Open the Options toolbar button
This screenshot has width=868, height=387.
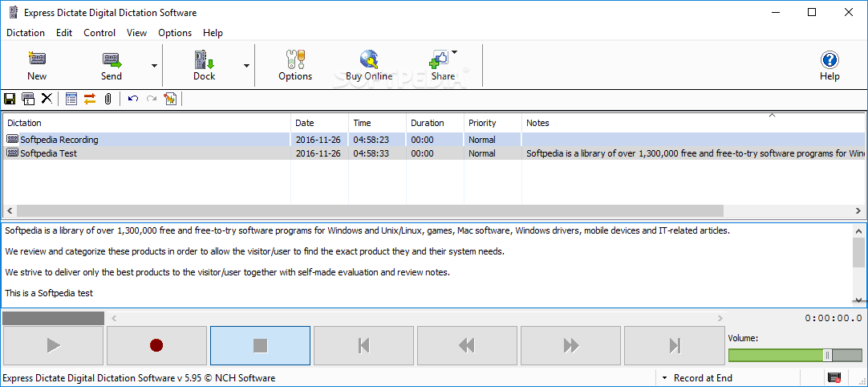pyautogui.click(x=295, y=65)
